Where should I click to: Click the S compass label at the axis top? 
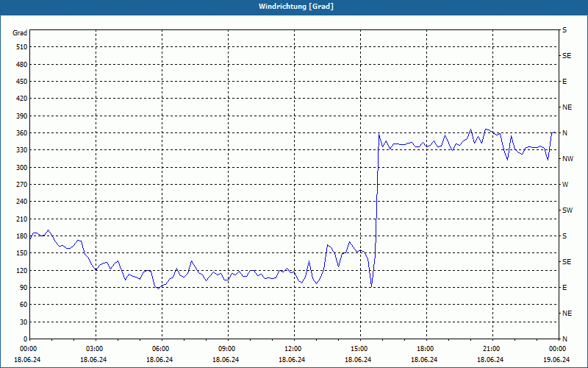[x=564, y=30]
